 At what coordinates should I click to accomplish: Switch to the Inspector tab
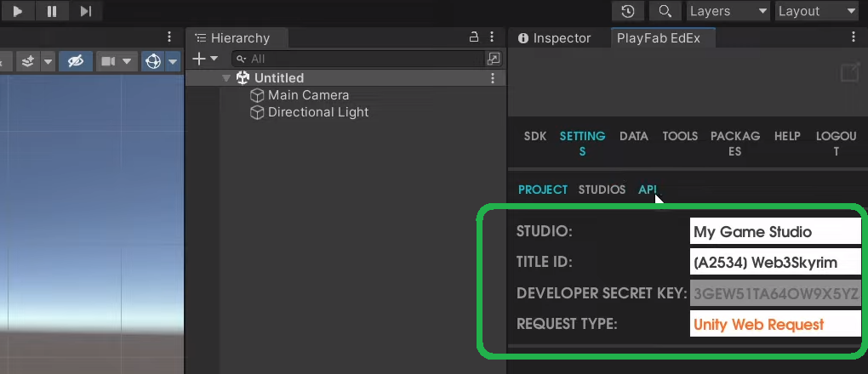click(x=554, y=38)
